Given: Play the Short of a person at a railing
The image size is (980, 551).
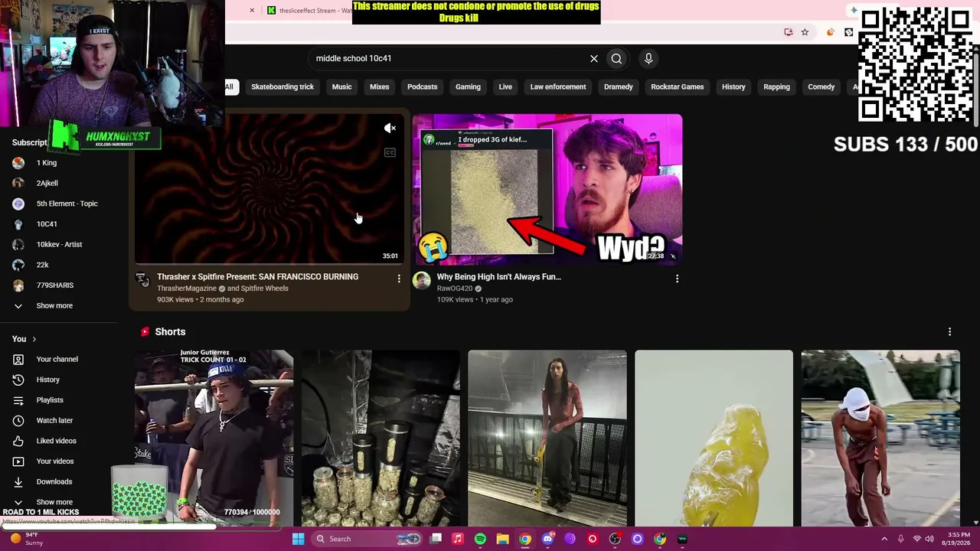Looking at the screenshot, I should click(547, 439).
